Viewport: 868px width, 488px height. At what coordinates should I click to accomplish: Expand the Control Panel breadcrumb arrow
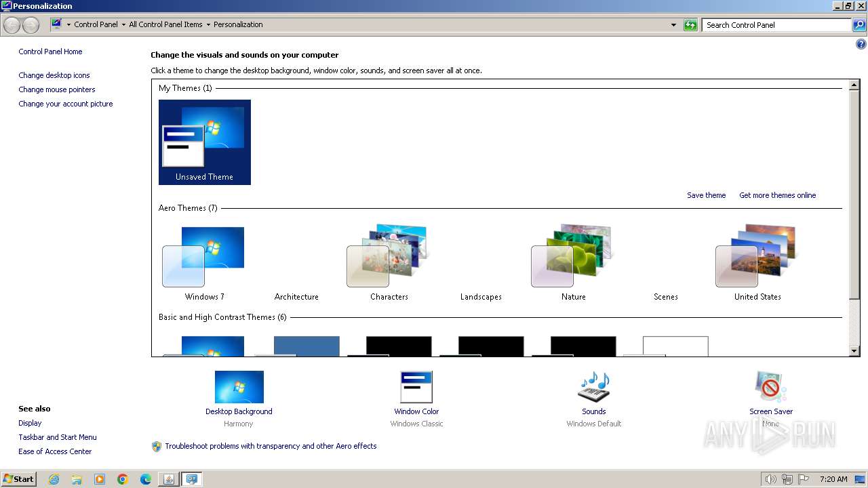coord(123,24)
